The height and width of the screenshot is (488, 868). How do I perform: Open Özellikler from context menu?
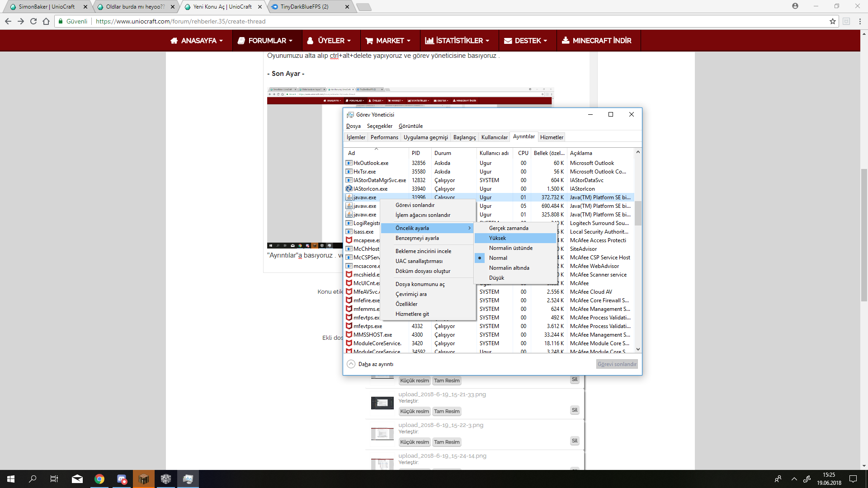[x=428, y=304]
